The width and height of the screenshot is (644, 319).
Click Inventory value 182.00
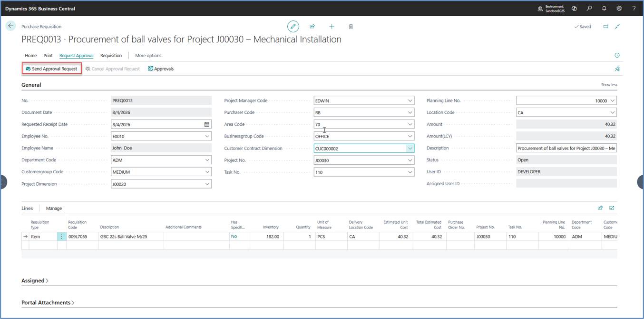[x=267, y=237]
